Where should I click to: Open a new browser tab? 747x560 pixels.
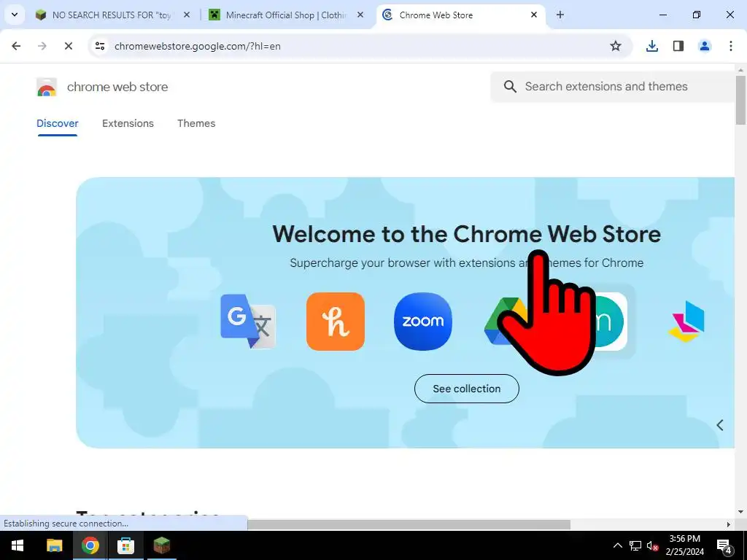coord(560,15)
